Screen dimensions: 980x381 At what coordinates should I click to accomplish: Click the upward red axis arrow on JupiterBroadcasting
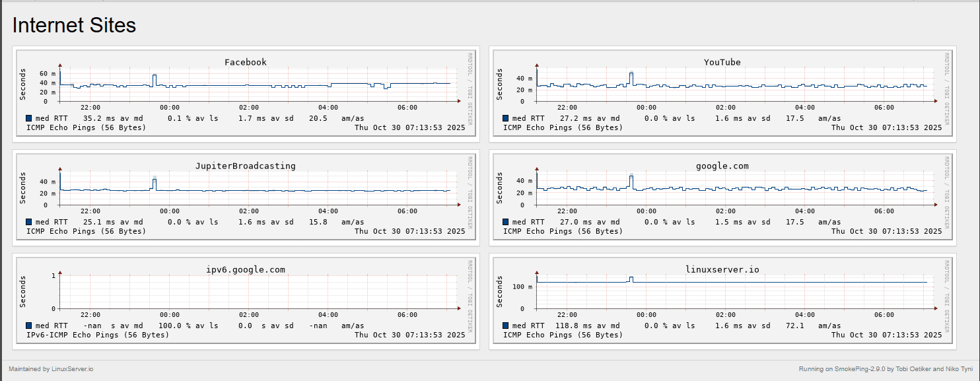click(59, 169)
